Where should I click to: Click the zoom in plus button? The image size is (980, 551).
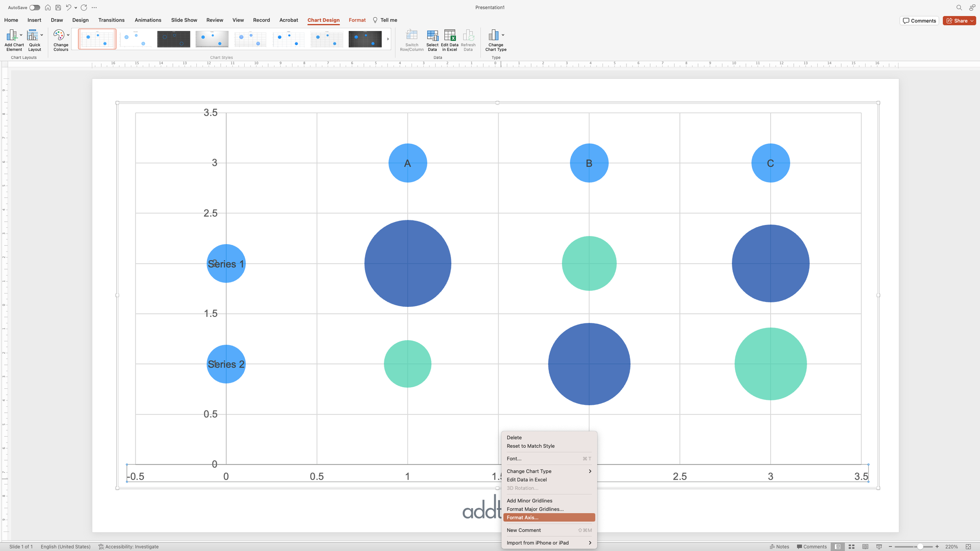(937, 547)
